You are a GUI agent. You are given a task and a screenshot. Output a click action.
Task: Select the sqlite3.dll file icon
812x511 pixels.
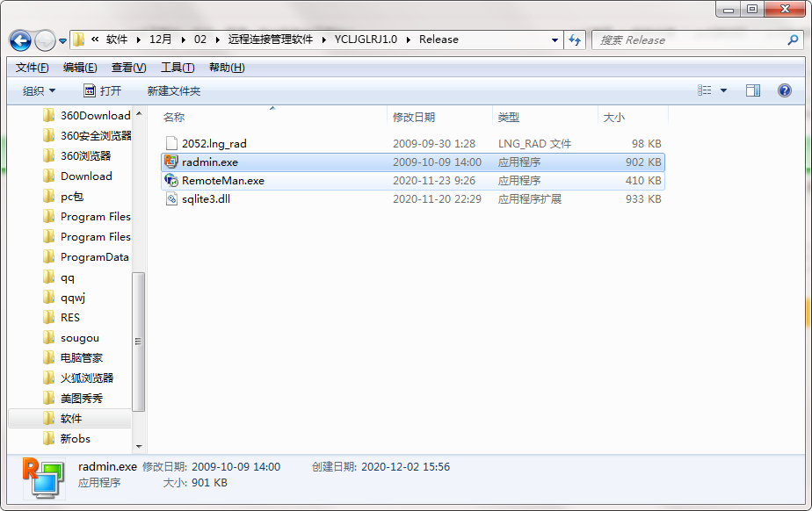(171, 198)
